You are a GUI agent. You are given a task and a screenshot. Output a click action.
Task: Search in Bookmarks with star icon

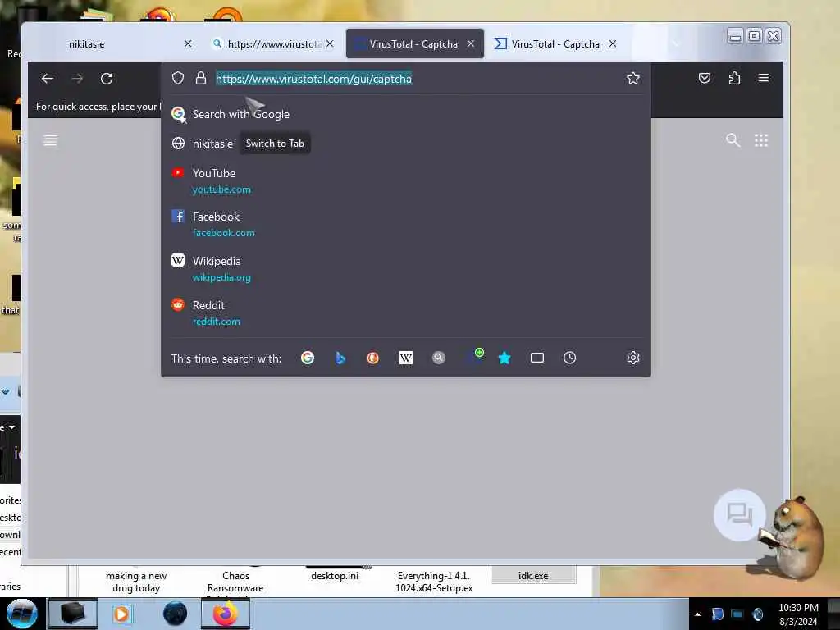coord(504,358)
